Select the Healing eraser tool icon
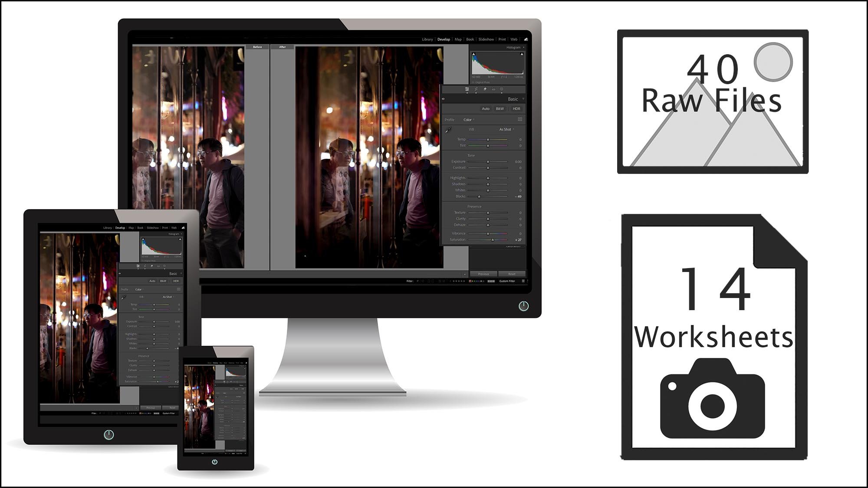This screenshot has height=488, width=868. click(x=485, y=89)
